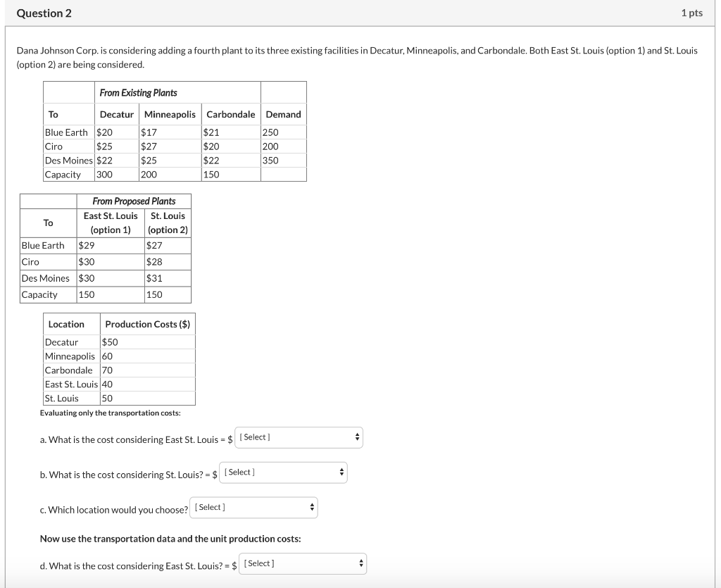Click the 'Demand' column header
Viewport: 721px width, 588px height.
pyautogui.click(x=283, y=115)
